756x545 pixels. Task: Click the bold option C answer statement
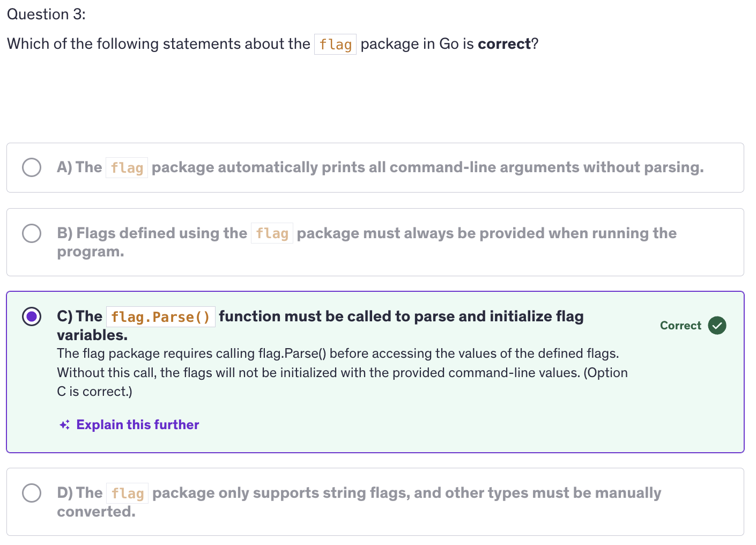point(401,316)
